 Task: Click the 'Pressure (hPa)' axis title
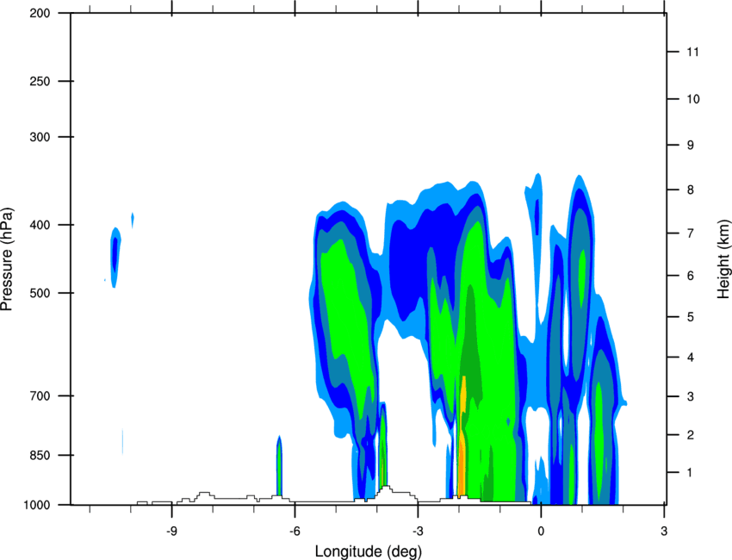7,259
